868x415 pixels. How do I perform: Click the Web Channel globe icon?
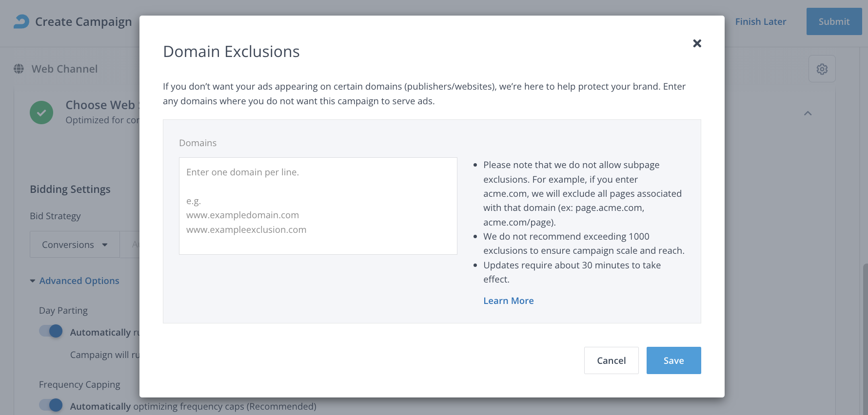point(19,69)
